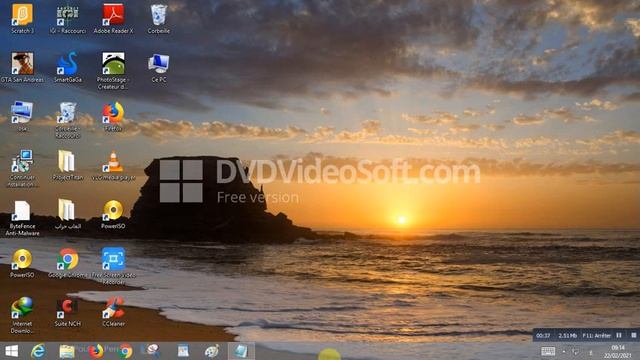
Task: Click the 2.51 Mb file size readout
Action: 567,336
